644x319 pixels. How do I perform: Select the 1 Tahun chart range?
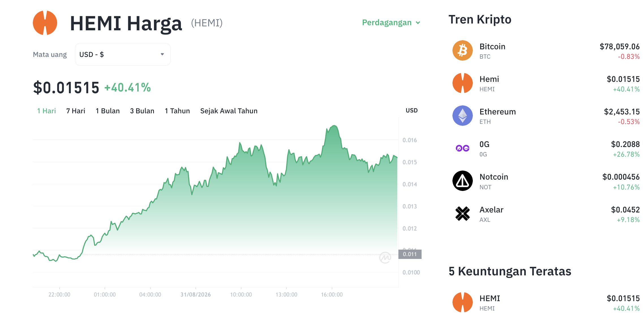177,111
